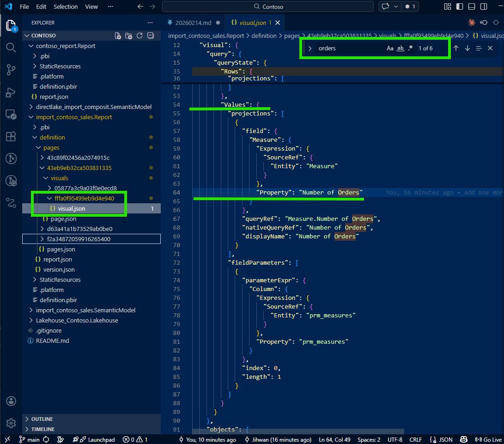The height and width of the screenshot is (444, 504).
Task: Open the Remote Explorer view
Action: click(x=11, y=115)
